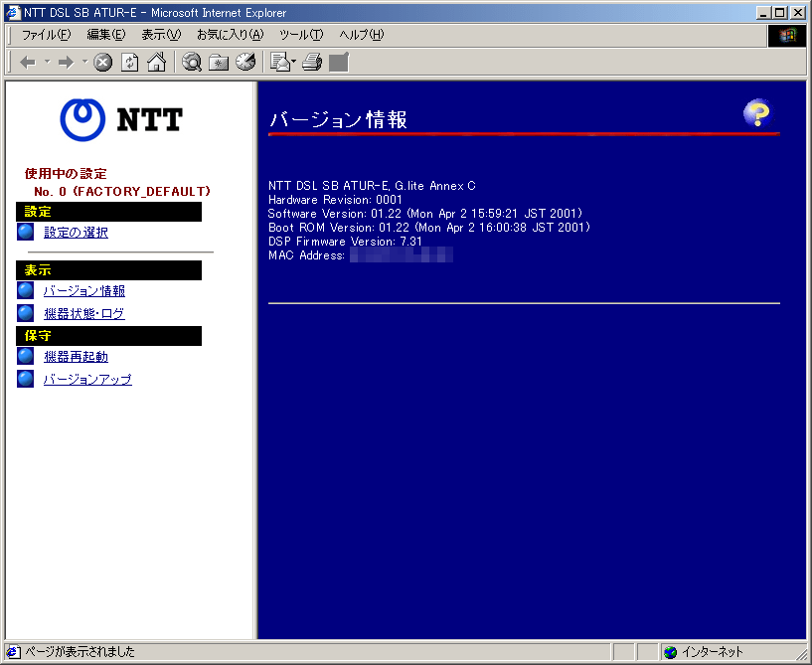Click the 'Hardware Revision: 0001' text
812x665 pixels.
click(x=335, y=200)
